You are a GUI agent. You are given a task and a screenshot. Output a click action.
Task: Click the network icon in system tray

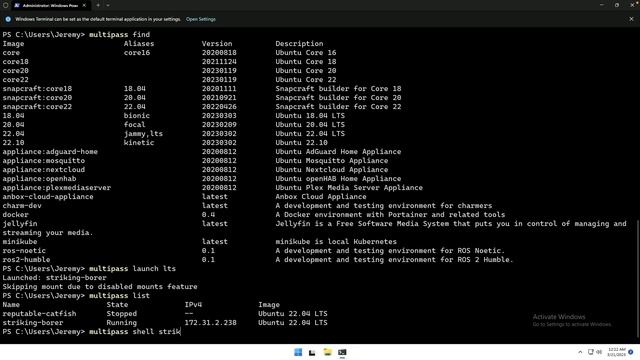pyautogui.click(x=590, y=352)
